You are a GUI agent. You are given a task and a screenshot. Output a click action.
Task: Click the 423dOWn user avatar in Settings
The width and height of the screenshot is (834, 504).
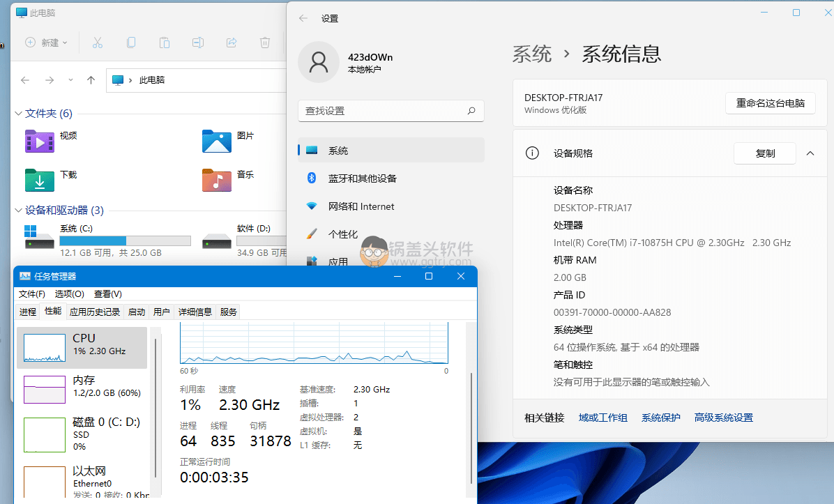click(319, 62)
